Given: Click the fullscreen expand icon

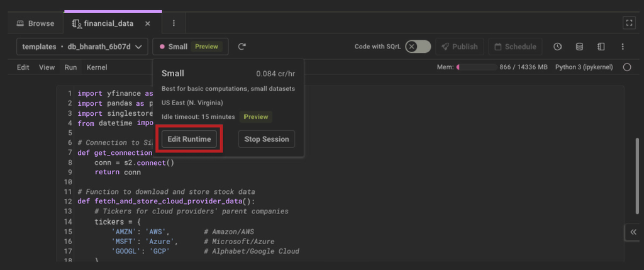Looking at the screenshot, I should pyautogui.click(x=628, y=23).
